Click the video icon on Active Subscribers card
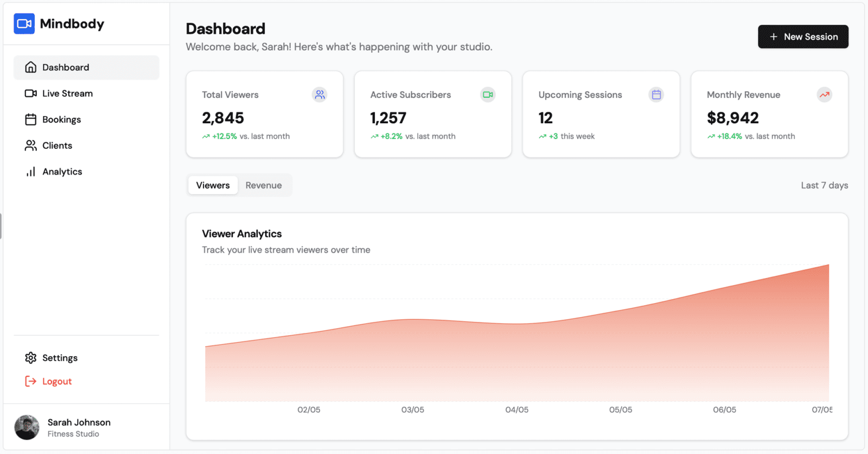 point(488,94)
